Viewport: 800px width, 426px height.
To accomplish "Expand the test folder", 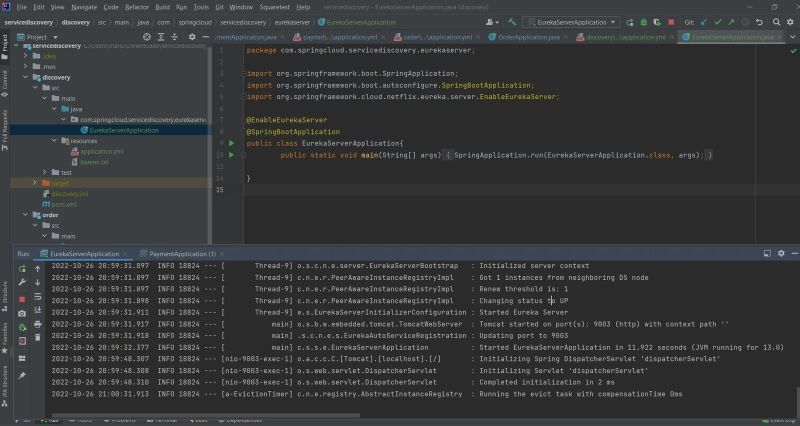I will 45,172.
